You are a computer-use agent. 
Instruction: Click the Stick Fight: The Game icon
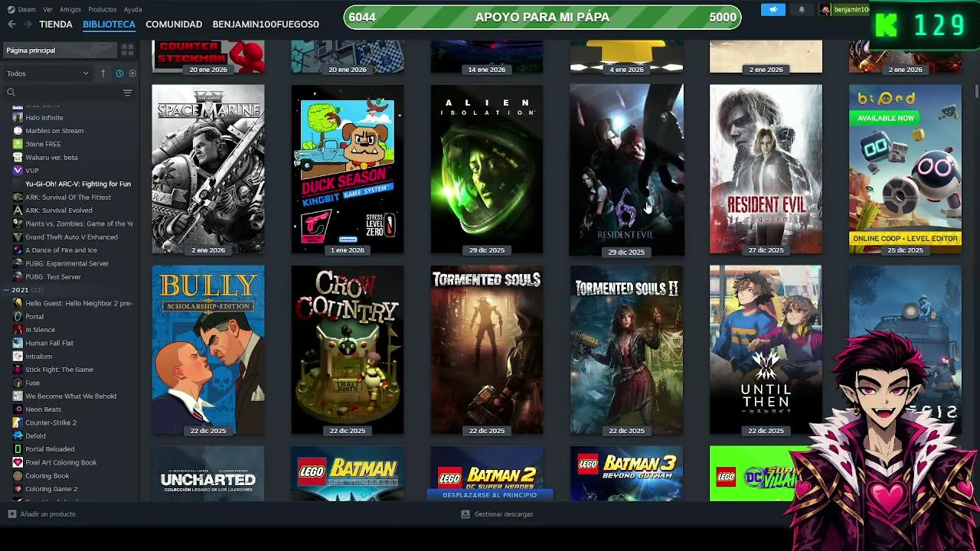(18, 370)
